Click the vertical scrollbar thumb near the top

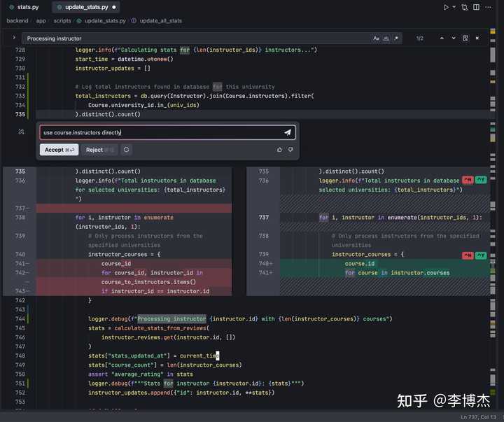(493, 55)
